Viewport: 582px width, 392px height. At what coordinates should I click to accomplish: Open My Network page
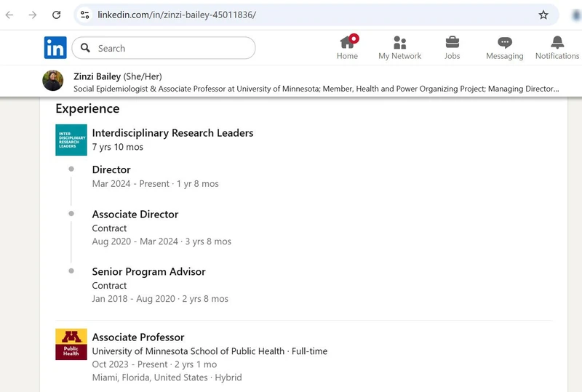click(399, 47)
